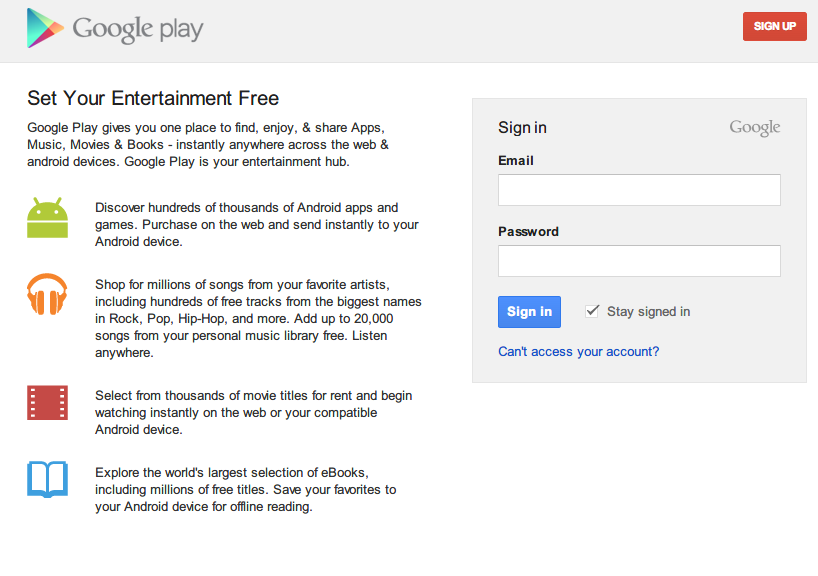Focus the Password input field
Screen dimensions: 818x576
pos(639,261)
